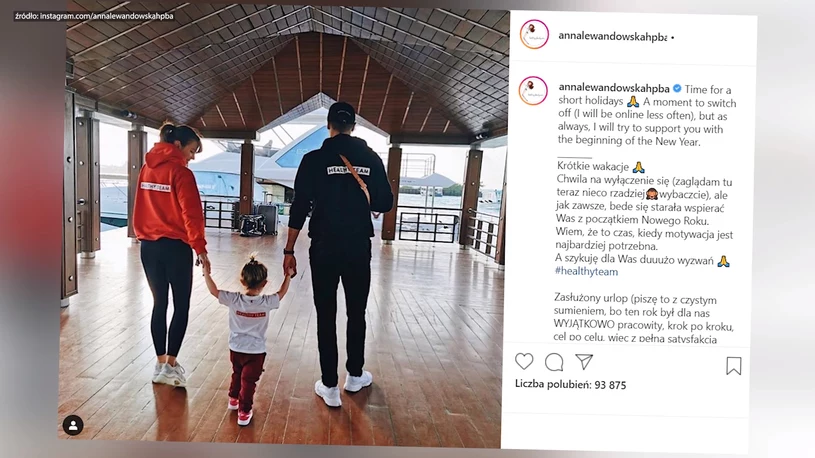The height and width of the screenshot is (458, 815).
Task: Click the blue verified badge
Action: [677, 88]
